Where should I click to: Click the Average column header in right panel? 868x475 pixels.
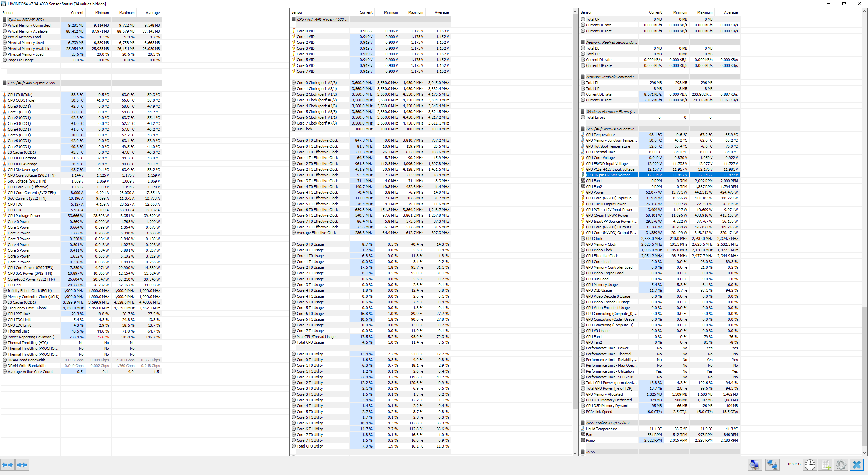pyautogui.click(x=730, y=12)
